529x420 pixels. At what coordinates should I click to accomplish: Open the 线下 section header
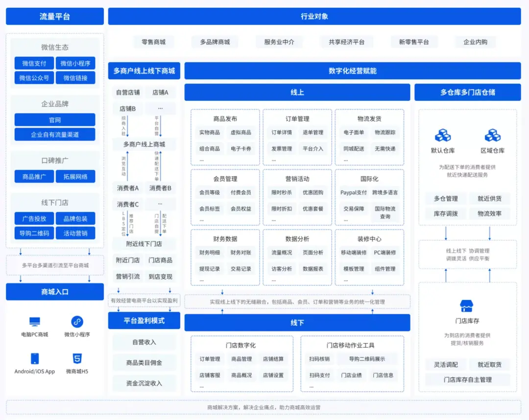[x=297, y=323]
